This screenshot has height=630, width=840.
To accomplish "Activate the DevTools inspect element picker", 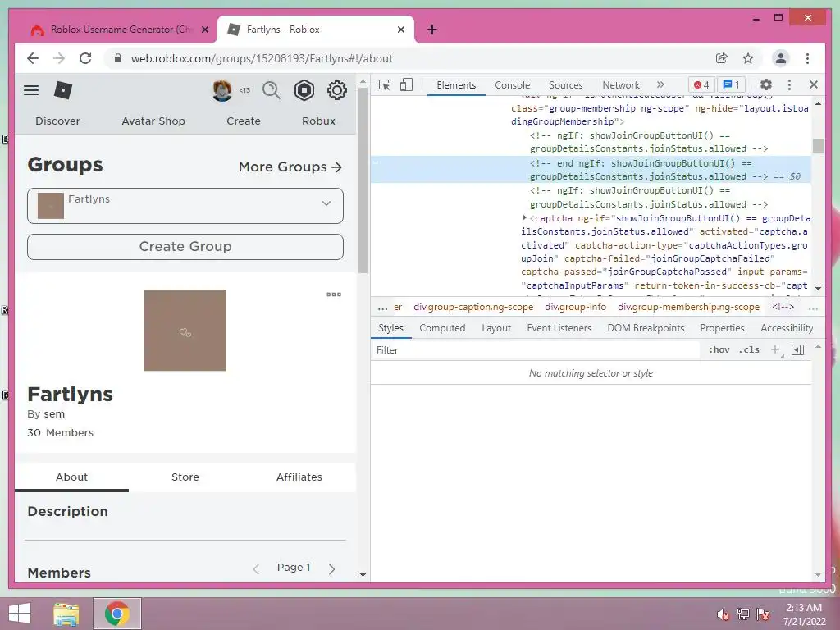I will click(384, 85).
